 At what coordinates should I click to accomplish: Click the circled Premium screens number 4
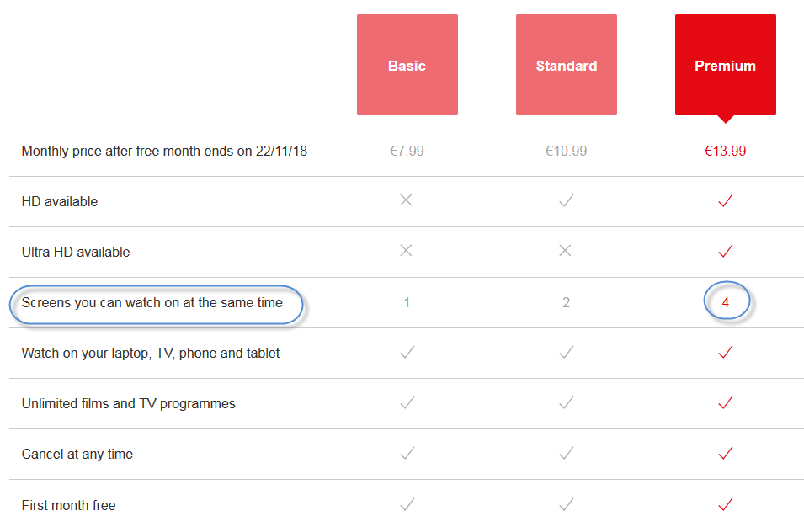click(726, 302)
